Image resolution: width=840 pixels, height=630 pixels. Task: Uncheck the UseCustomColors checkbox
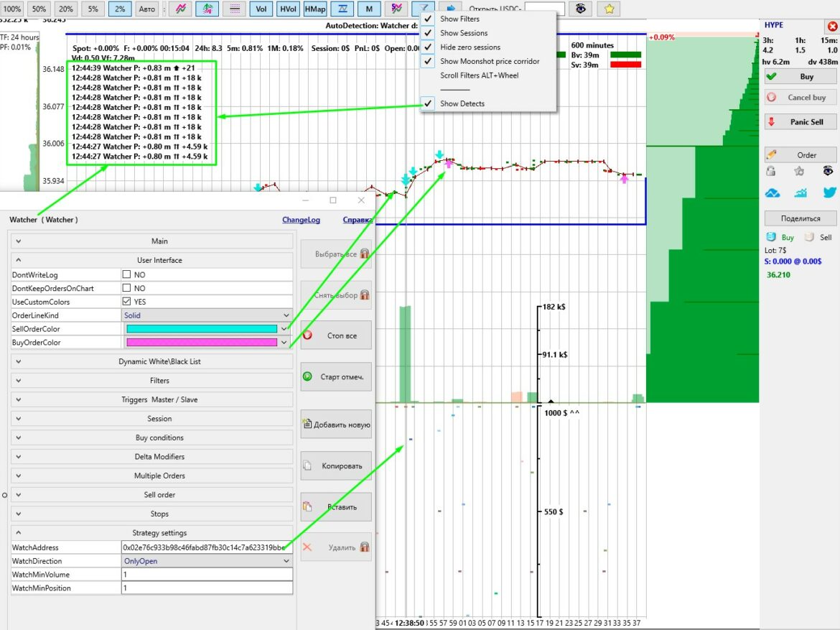(x=127, y=302)
